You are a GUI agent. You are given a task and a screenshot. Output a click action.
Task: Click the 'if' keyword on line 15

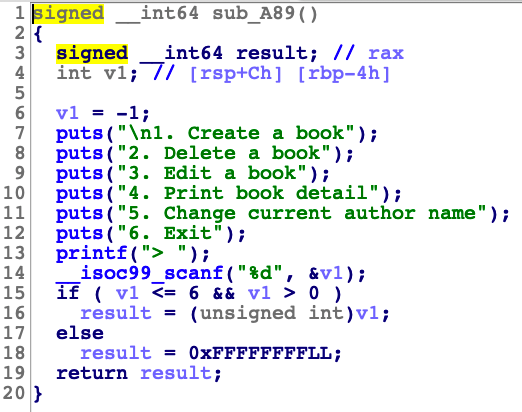[x=68, y=293]
